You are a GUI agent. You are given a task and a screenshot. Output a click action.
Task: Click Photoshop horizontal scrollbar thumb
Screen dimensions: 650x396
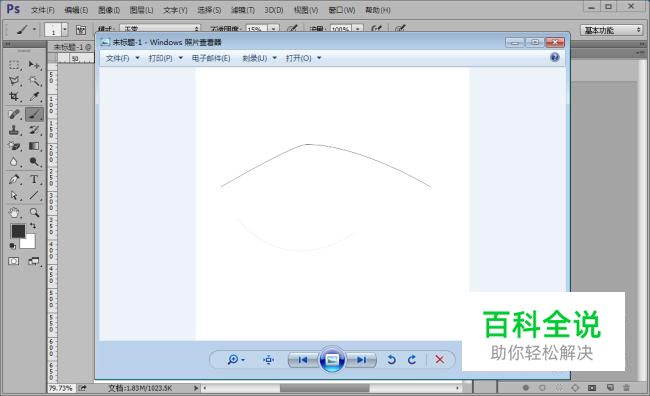[x=325, y=389]
